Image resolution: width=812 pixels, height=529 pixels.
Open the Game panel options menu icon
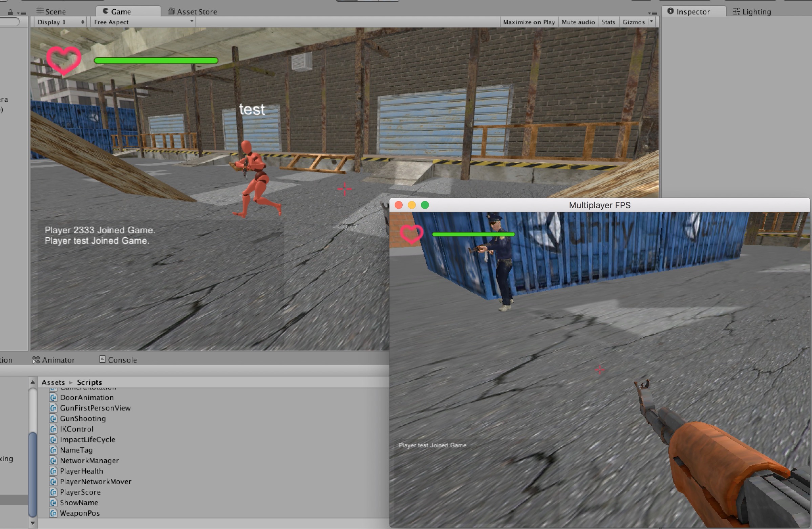point(652,13)
